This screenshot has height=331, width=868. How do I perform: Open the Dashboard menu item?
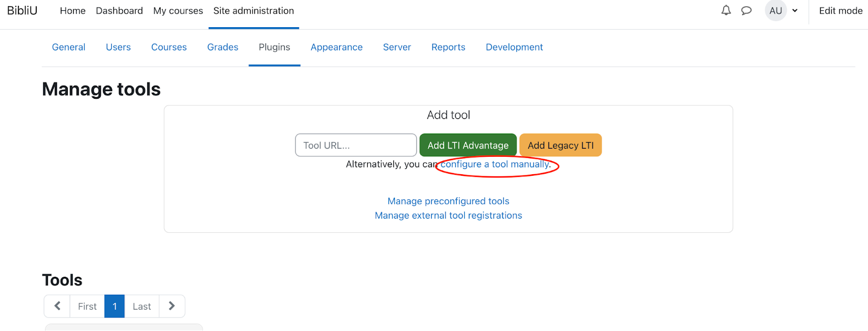tap(119, 10)
